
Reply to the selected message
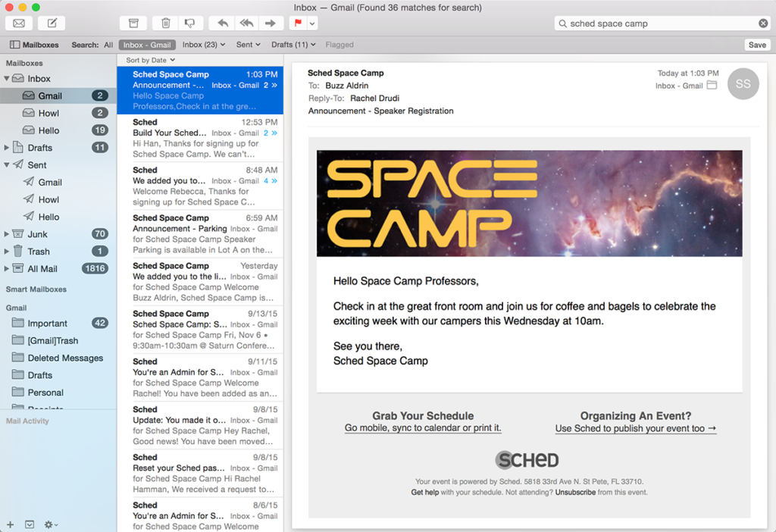tap(223, 23)
